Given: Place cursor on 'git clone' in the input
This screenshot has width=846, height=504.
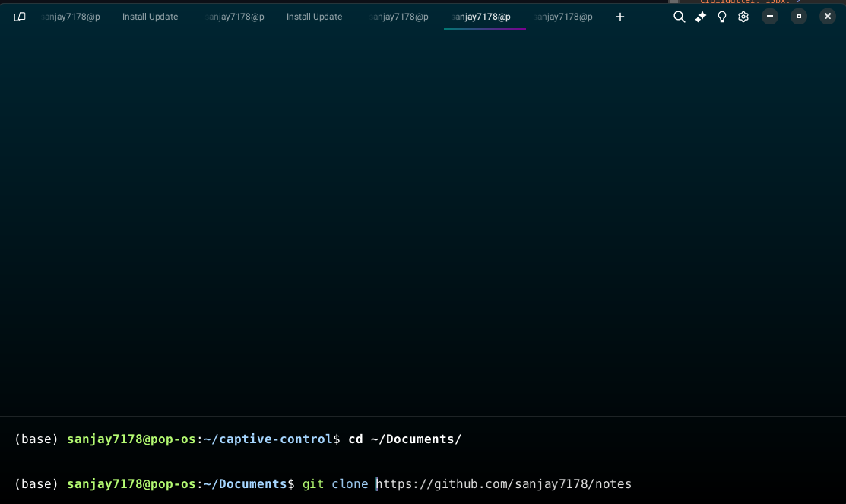Looking at the screenshot, I should coord(334,484).
